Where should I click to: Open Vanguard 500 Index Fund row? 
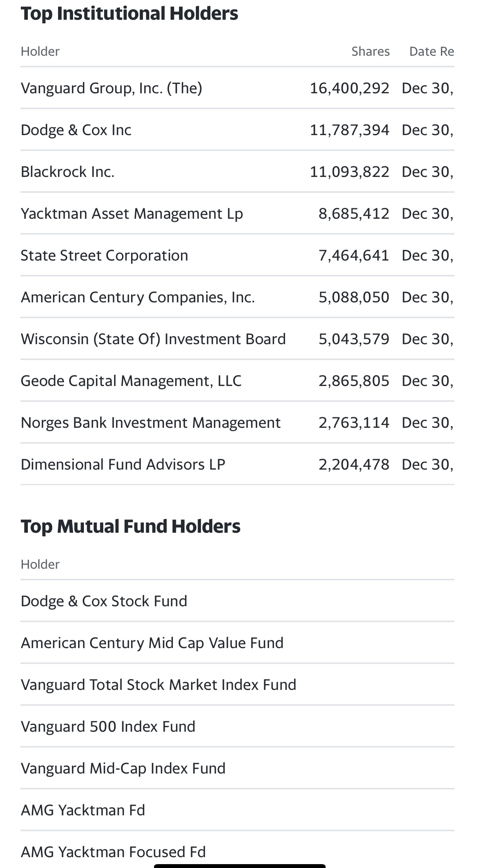tap(237, 726)
